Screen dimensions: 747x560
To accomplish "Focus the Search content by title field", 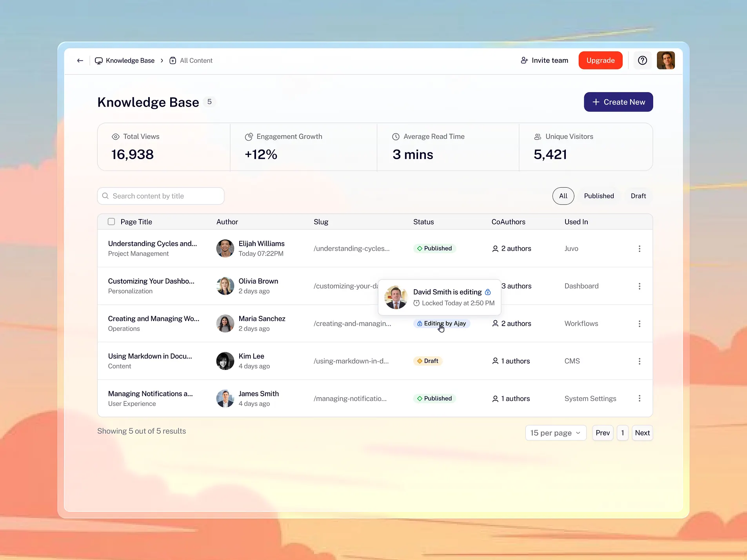I will (x=161, y=196).
